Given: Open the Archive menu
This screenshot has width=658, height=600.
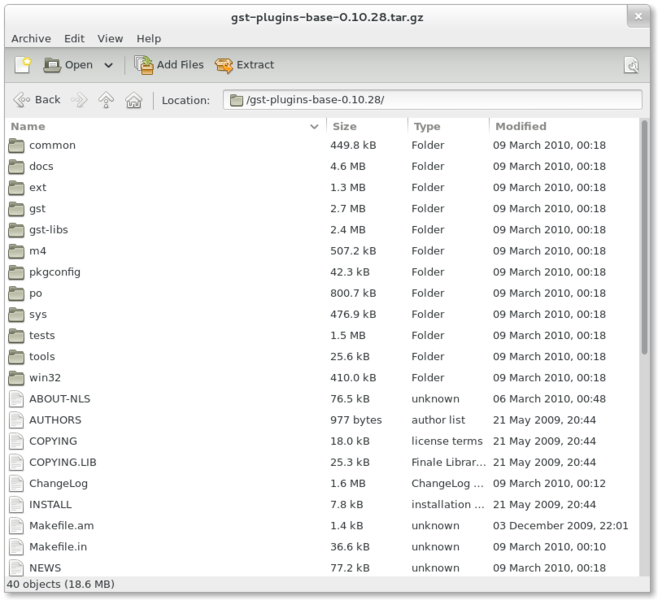Looking at the screenshot, I should (x=31, y=39).
